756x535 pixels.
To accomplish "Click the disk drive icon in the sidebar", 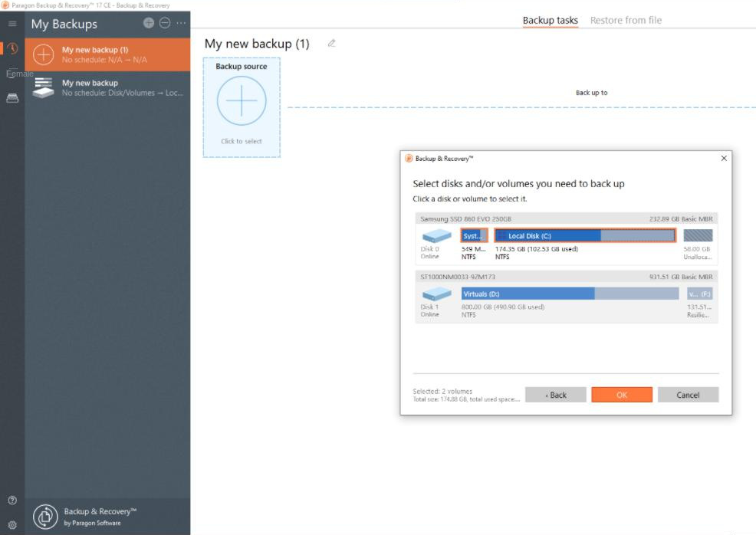I will (x=12, y=98).
